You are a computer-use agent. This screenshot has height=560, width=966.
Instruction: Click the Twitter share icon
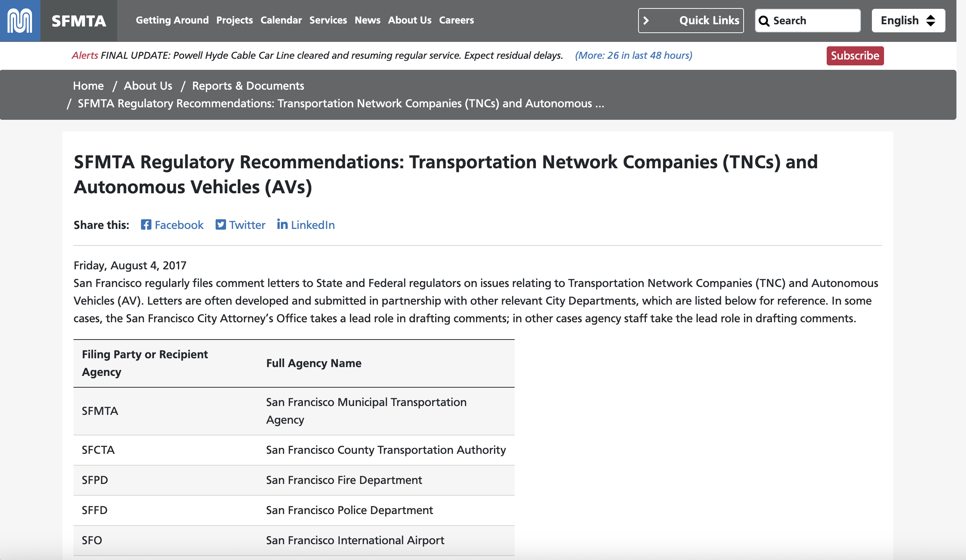click(x=221, y=225)
